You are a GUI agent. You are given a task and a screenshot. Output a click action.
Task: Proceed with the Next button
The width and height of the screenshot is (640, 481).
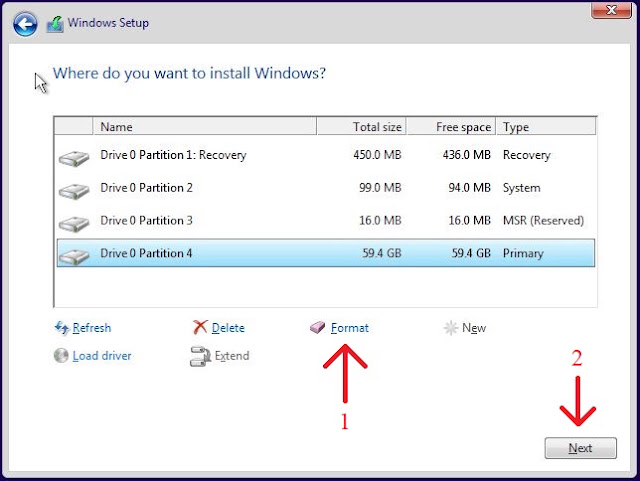click(x=580, y=448)
